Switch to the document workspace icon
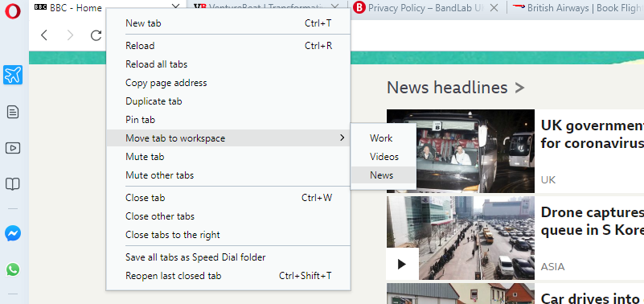 coord(13,111)
